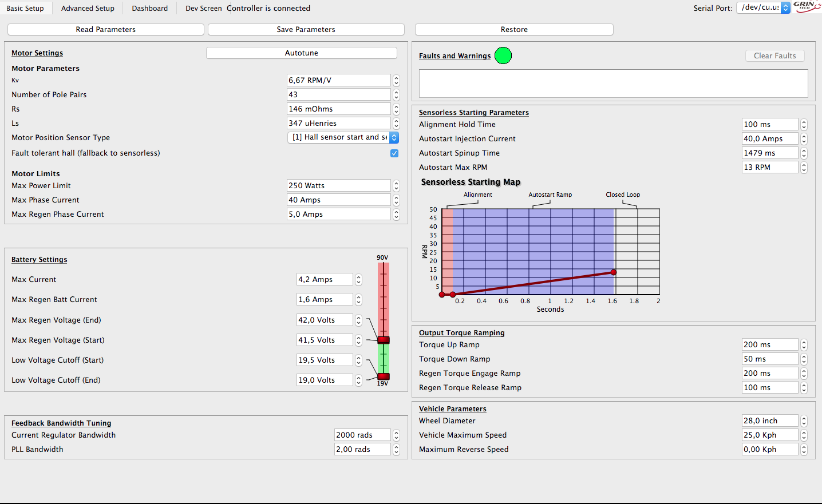Click the Read Parameters button

[106, 29]
